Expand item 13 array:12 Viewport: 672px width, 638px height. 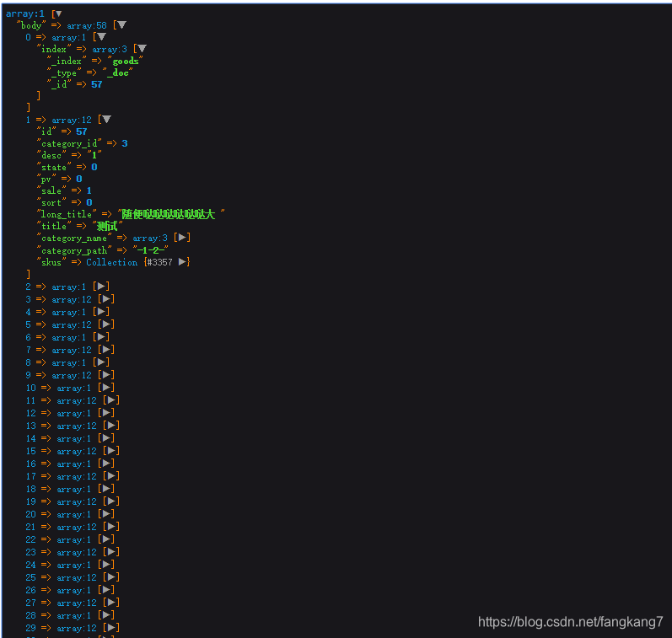[111, 426]
